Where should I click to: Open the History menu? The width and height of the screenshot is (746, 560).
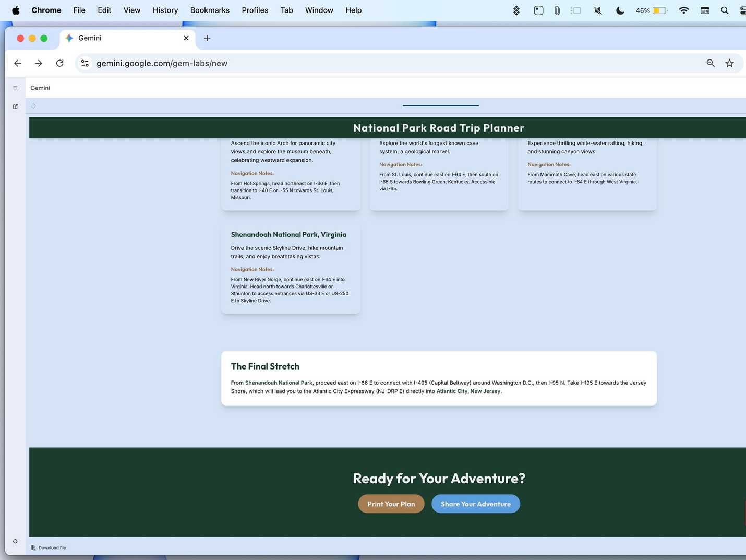(x=165, y=10)
